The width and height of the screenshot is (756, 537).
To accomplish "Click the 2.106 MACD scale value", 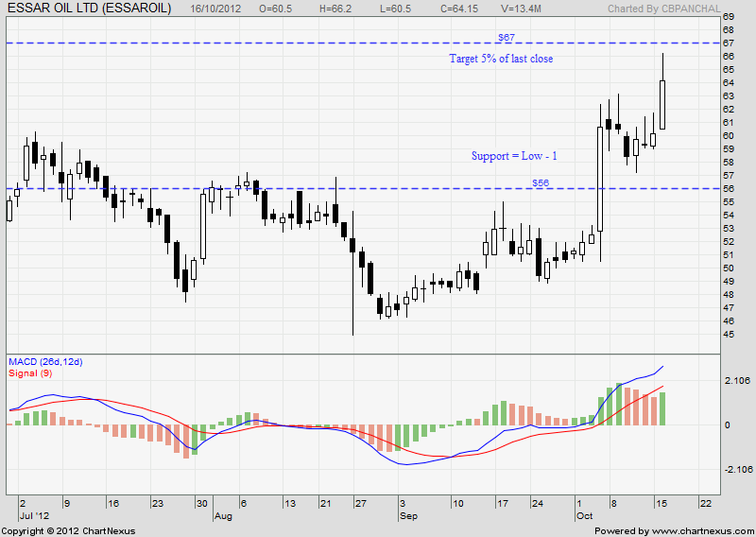I will pyautogui.click(x=738, y=381).
